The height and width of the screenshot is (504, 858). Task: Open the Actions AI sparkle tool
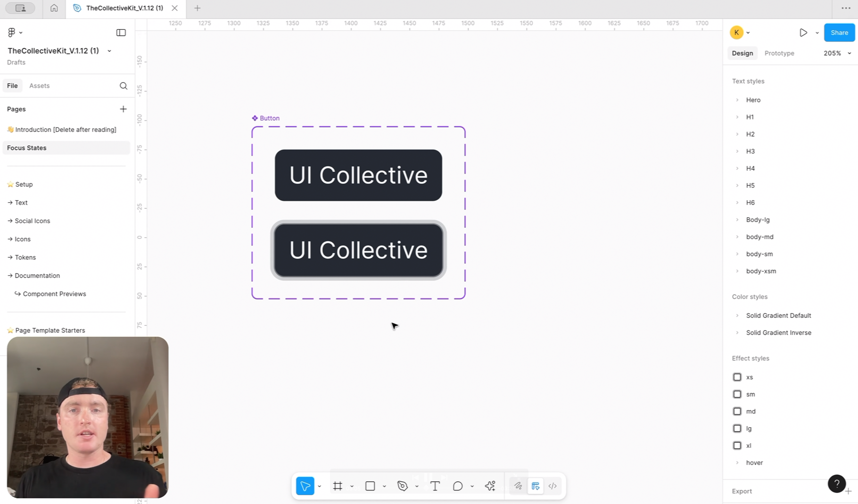click(x=490, y=486)
